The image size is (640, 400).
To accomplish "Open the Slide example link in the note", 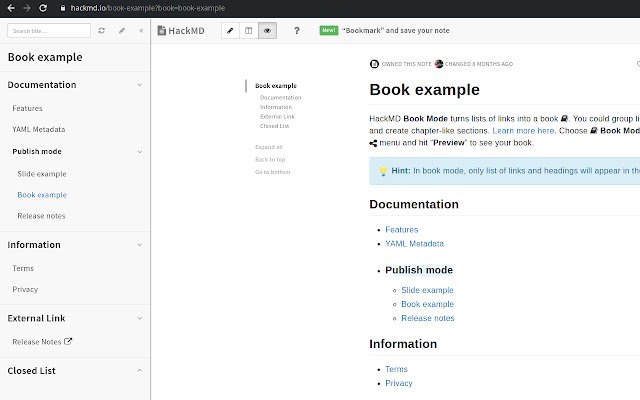I will click(x=427, y=290).
